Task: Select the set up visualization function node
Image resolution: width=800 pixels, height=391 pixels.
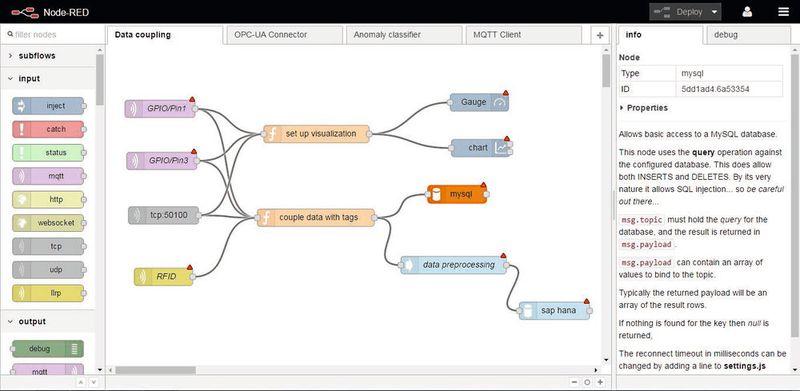Action: (x=316, y=134)
